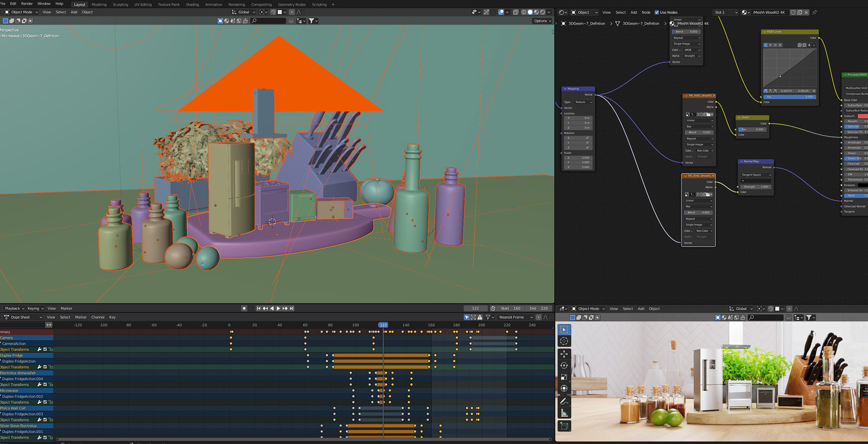Select the Add Cube tool
This screenshot has width=868, height=444.
pyautogui.click(x=564, y=425)
